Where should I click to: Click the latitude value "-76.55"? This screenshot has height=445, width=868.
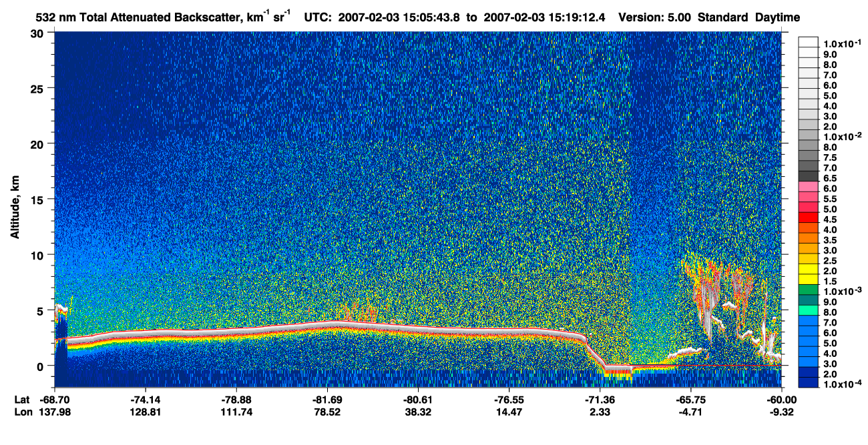click(509, 400)
